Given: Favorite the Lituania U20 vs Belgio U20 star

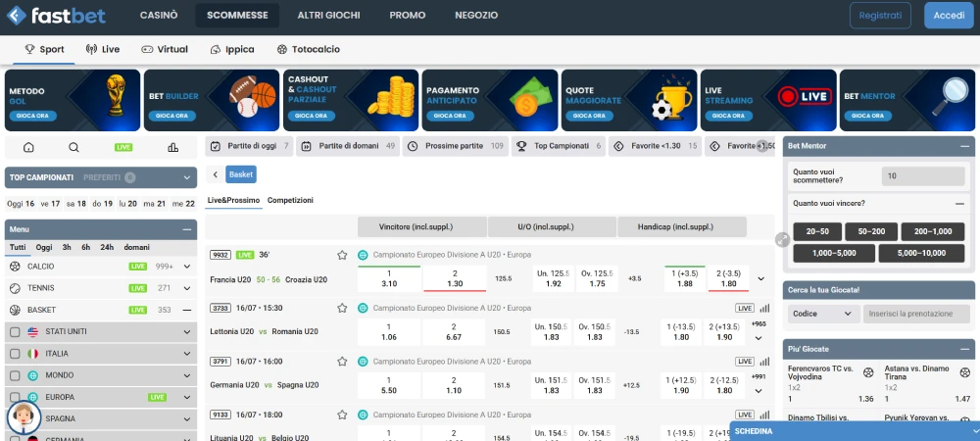Looking at the screenshot, I should [x=342, y=415].
